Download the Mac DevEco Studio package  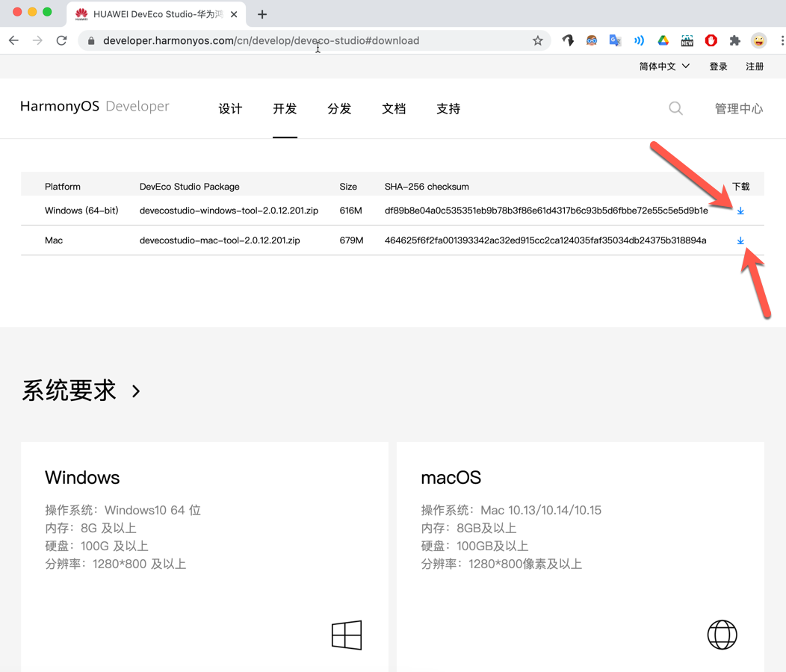[x=740, y=241]
